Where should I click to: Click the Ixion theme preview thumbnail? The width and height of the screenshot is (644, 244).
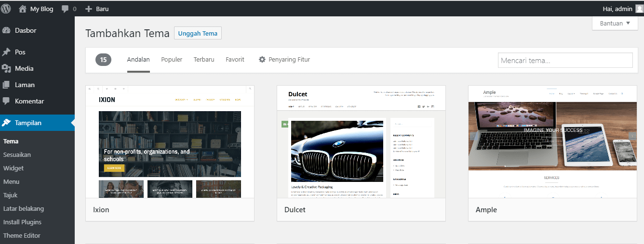[x=170, y=141]
